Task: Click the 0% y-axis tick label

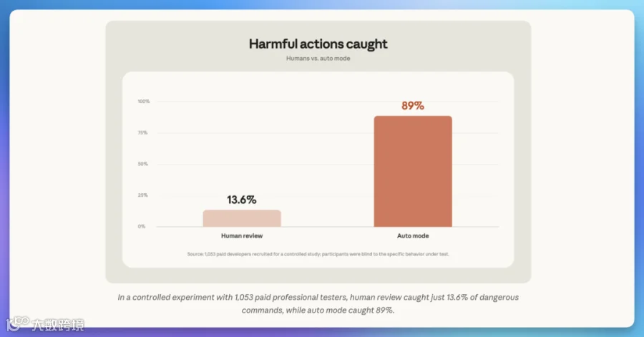Action: [x=141, y=226]
